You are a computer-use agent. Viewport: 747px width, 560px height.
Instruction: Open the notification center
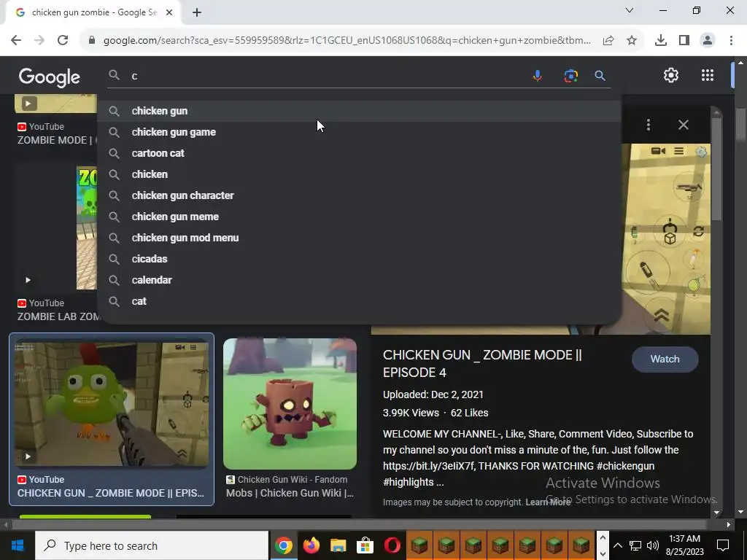click(723, 545)
